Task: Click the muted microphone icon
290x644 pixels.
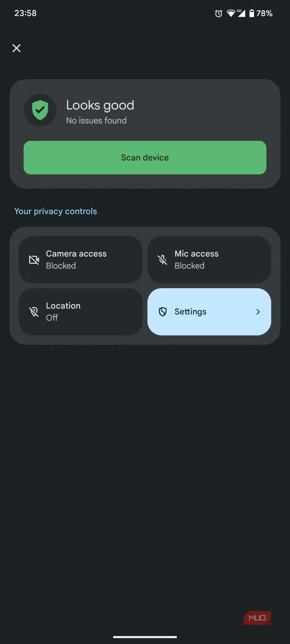Action: click(x=163, y=260)
